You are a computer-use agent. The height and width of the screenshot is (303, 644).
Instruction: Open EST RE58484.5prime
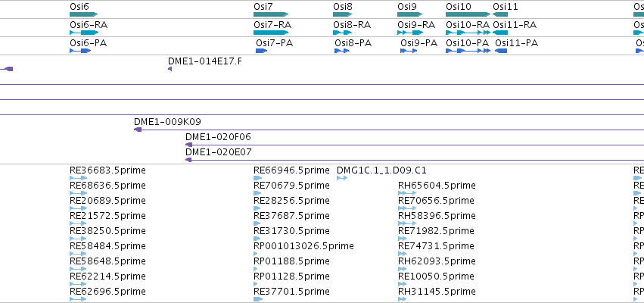(x=79, y=254)
